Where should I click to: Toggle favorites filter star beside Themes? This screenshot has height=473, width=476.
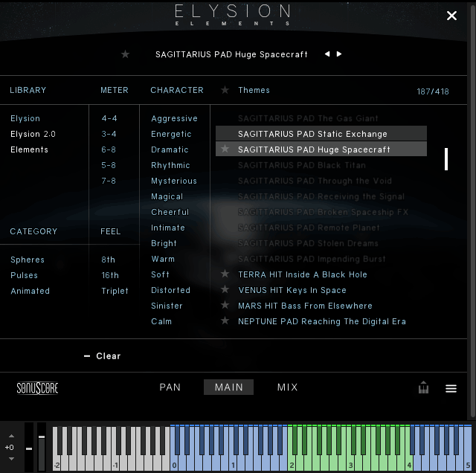[x=225, y=90]
